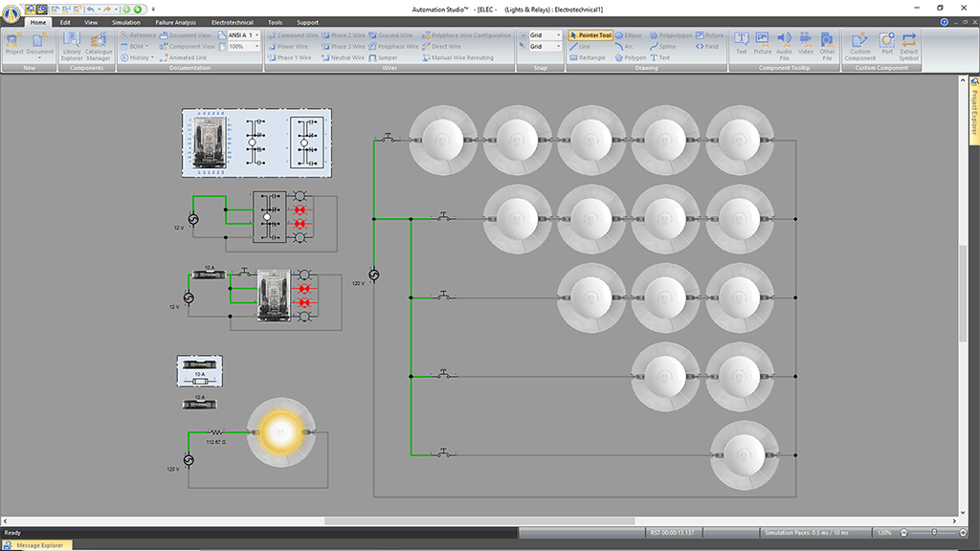
Task: Open the Failure Analysis tab
Action: (x=175, y=21)
